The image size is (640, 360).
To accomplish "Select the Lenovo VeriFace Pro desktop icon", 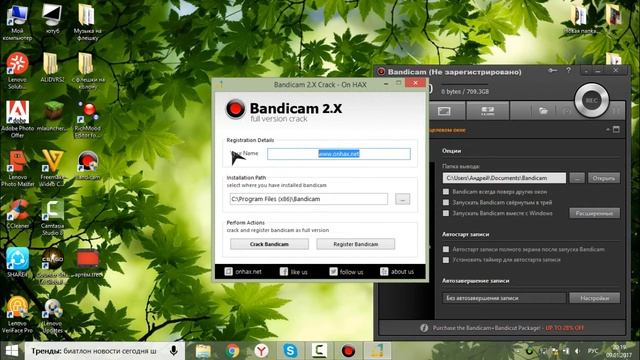I will point(18,314).
